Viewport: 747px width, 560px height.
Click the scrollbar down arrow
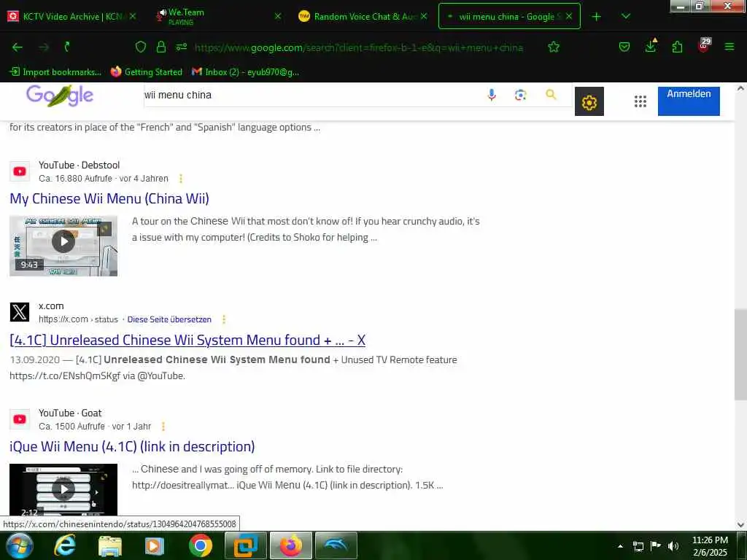[741, 525]
